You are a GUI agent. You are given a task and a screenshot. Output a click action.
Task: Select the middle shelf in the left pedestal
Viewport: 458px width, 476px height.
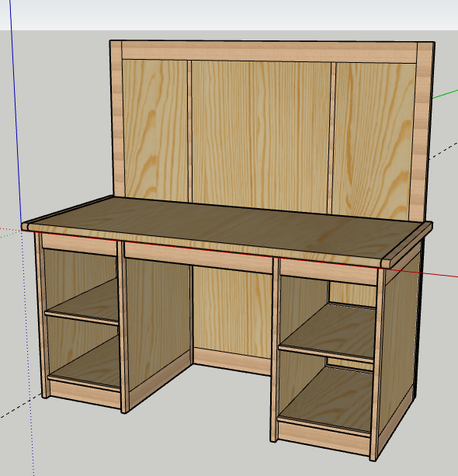pos(84,302)
